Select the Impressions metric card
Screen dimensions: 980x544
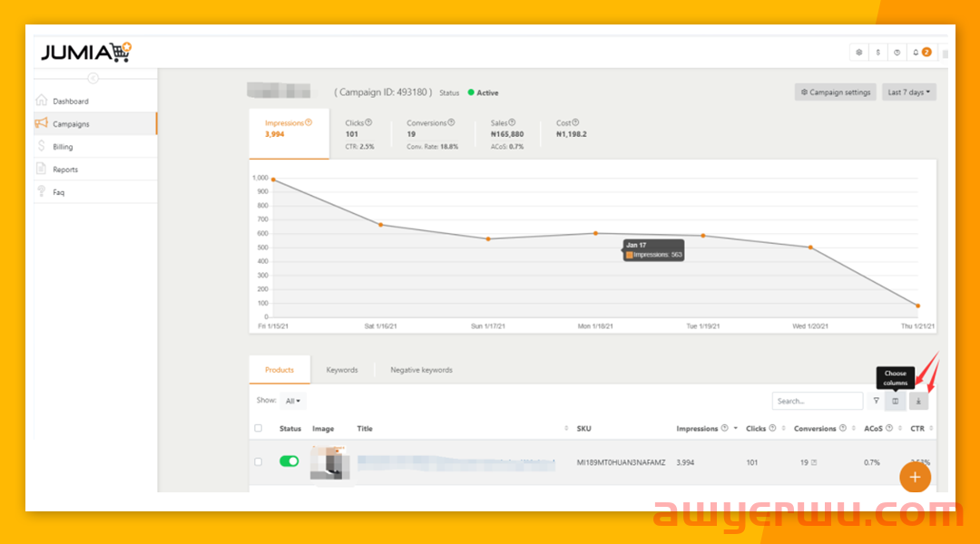pyautogui.click(x=289, y=133)
